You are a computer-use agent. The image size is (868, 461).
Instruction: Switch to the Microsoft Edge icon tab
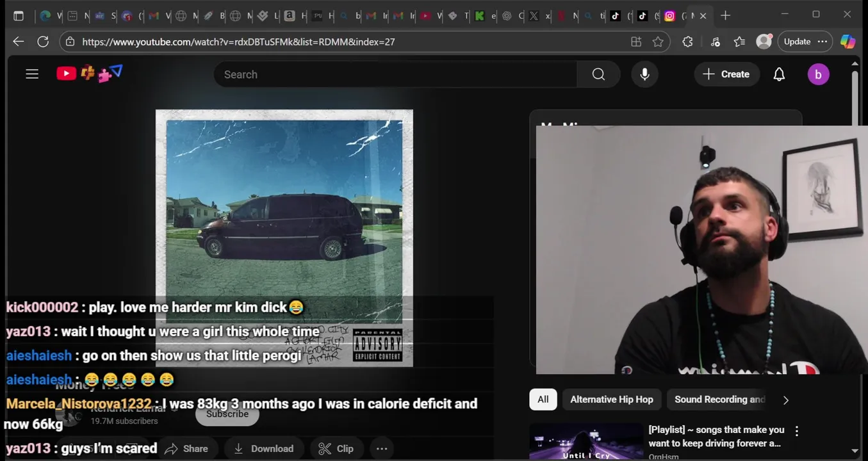(x=45, y=16)
